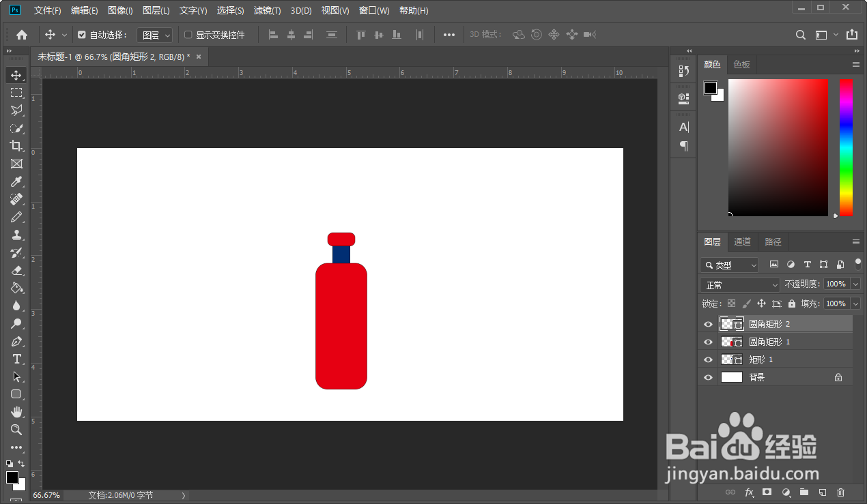Screen dimensions: 867x504
Task: Open the 滤镜 menu
Action: (267, 10)
